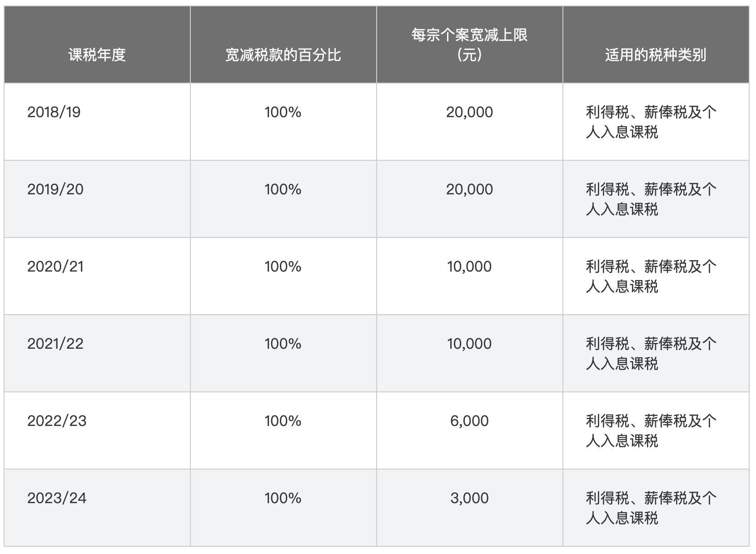Click the 3,000 cap value
Screen dimensions: 756x554
469,498
